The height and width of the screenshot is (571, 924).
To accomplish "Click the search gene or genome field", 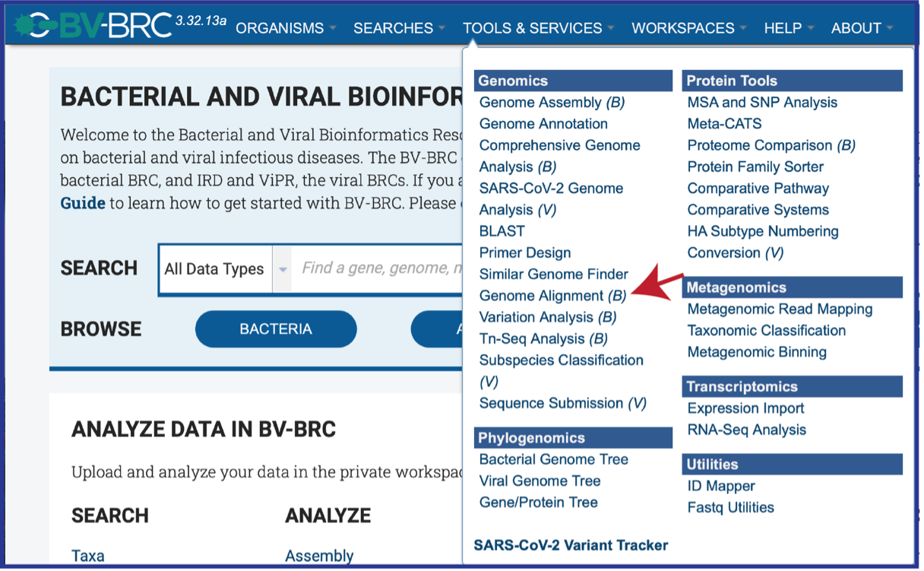I will coord(378,268).
